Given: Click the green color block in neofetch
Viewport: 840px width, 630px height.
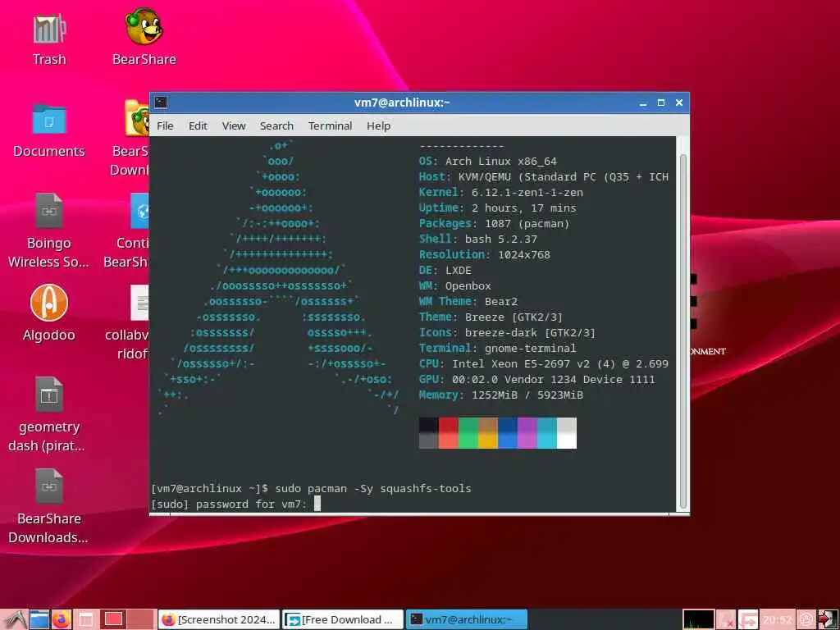Looking at the screenshot, I should pyautogui.click(x=468, y=433).
